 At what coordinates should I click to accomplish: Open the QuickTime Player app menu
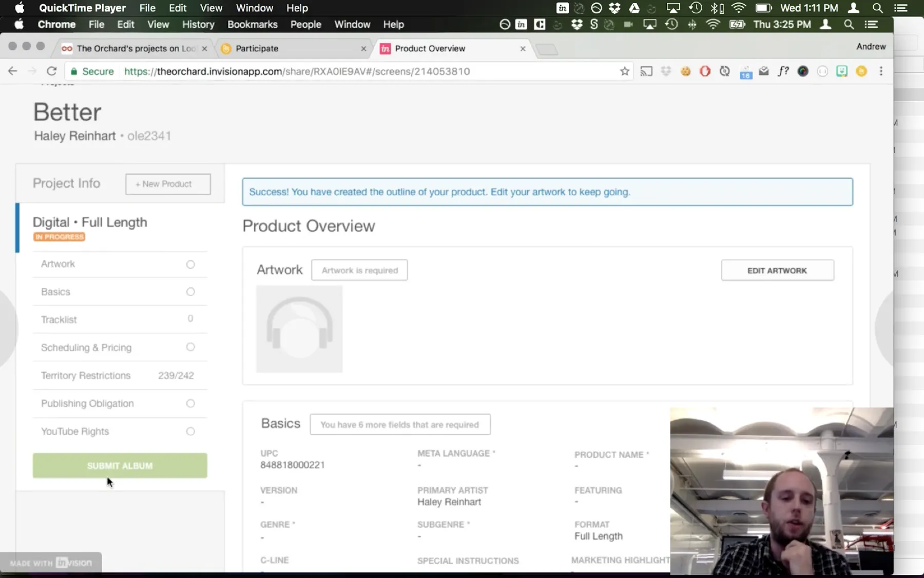(x=82, y=8)
